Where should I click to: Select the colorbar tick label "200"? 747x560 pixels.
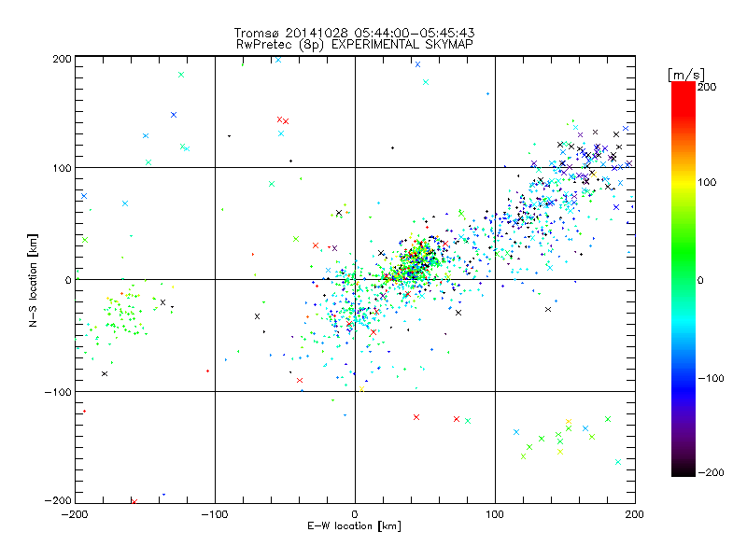point(707,87)
